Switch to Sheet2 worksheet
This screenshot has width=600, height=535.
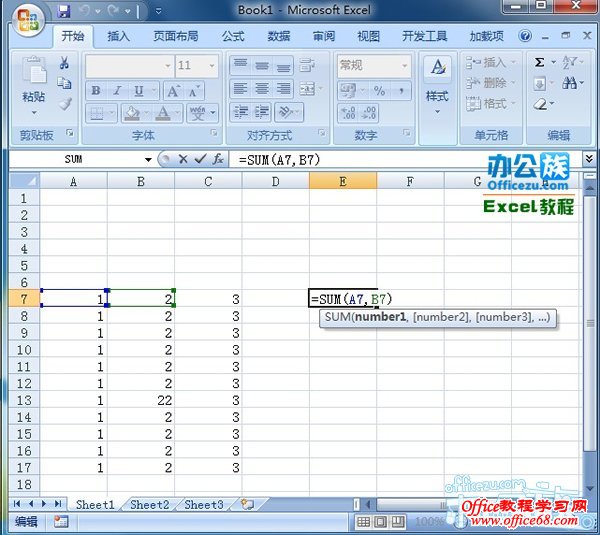(x=149, y=505)
